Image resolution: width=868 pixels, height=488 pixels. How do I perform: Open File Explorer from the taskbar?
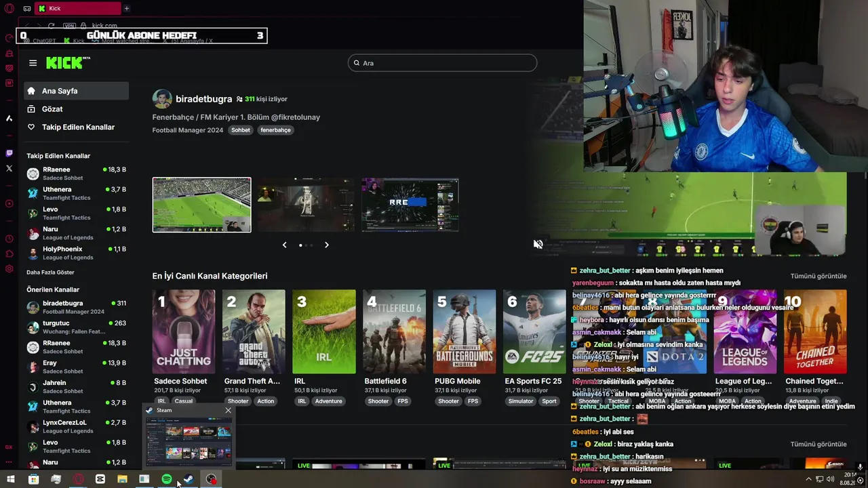click(122, 479)
